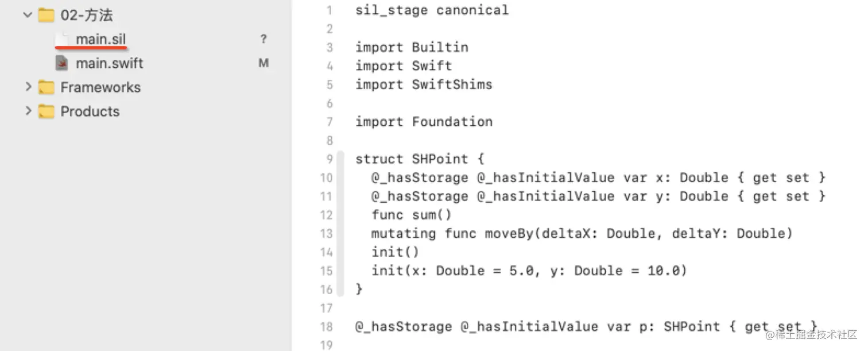Click line number 1 next to sil_stage canonical
The image size is (868, 351).
tap(328, 10)
